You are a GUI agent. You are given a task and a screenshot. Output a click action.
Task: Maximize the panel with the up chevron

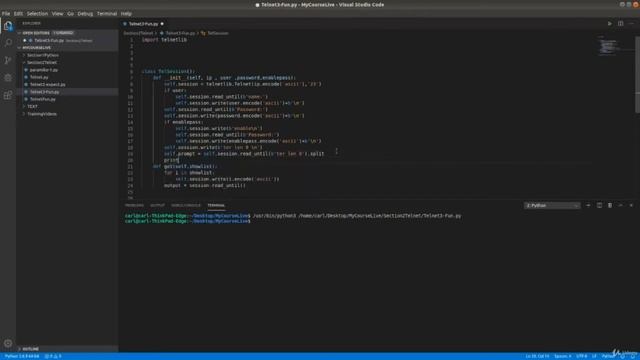coord(620,205)
